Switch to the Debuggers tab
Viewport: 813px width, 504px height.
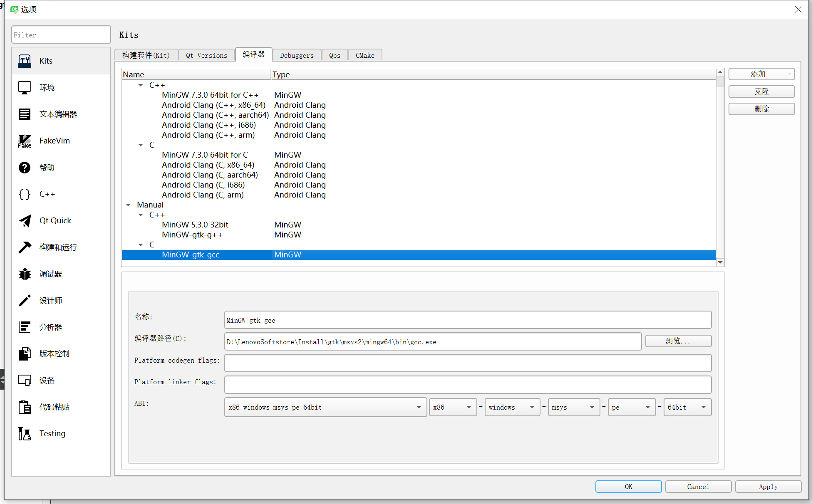click(297, 55)
